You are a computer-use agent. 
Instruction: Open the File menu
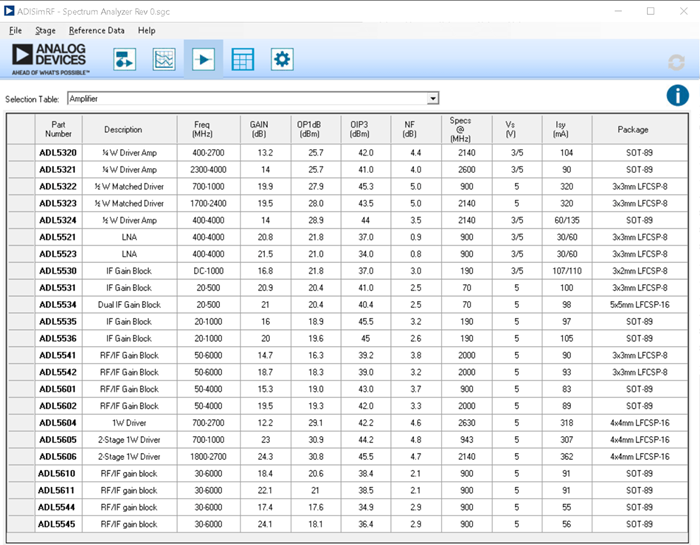(15, 30)
